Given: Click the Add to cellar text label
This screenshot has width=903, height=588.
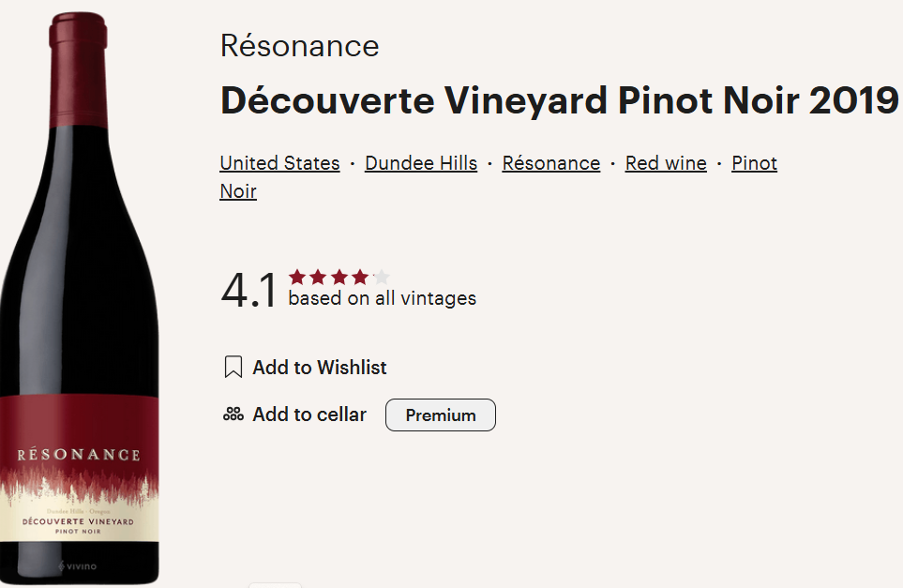Looking at the screenshot, I should [309, 415].
